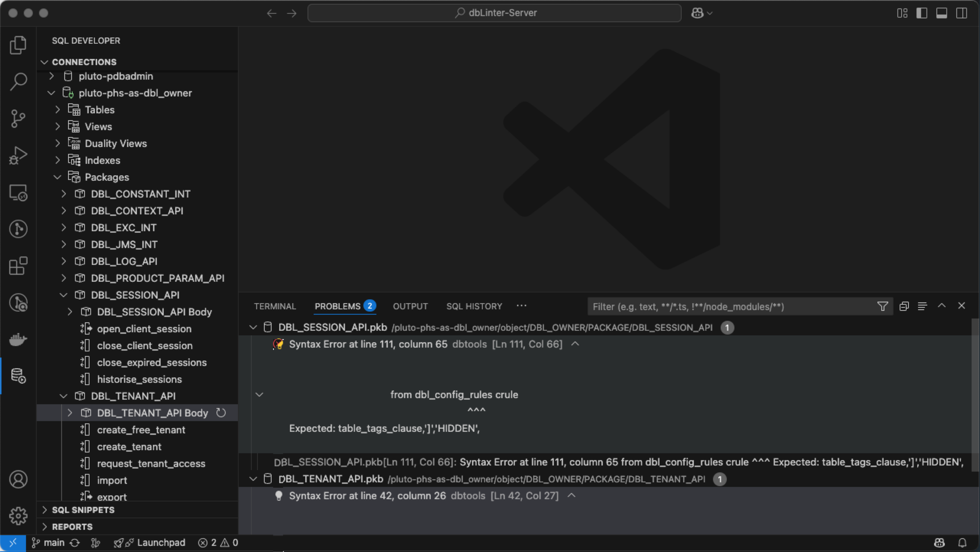Click Copilot chat icon in title bar
This screenshot has width=980, height=552.
[697, 13]
